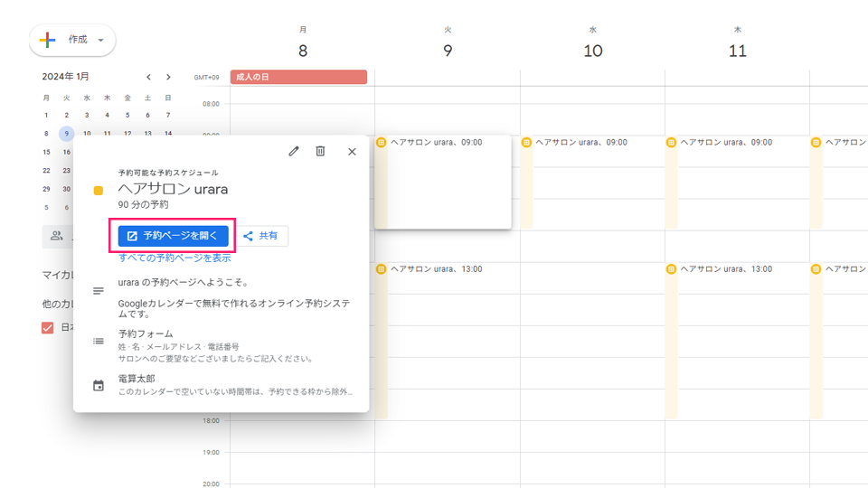Viewport: 868px width, 488px height.
Task: Delete the schedule with the trash icon
Action: coord(320,151)
